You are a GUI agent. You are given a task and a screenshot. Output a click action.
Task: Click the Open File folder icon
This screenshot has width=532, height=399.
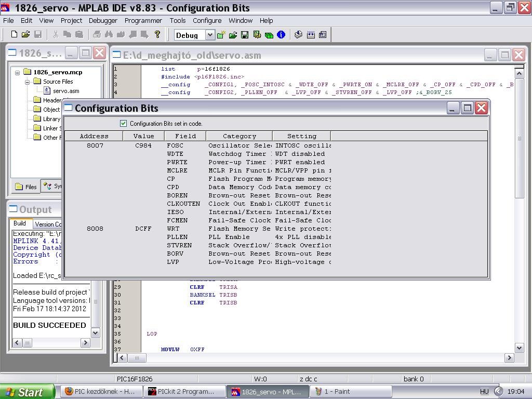tap(26, 34)
